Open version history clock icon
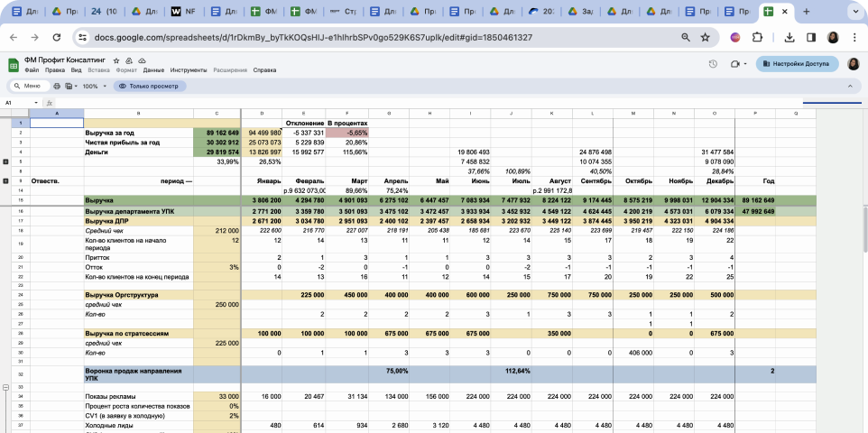Viewport: 868px width, 433px height. 713,64
